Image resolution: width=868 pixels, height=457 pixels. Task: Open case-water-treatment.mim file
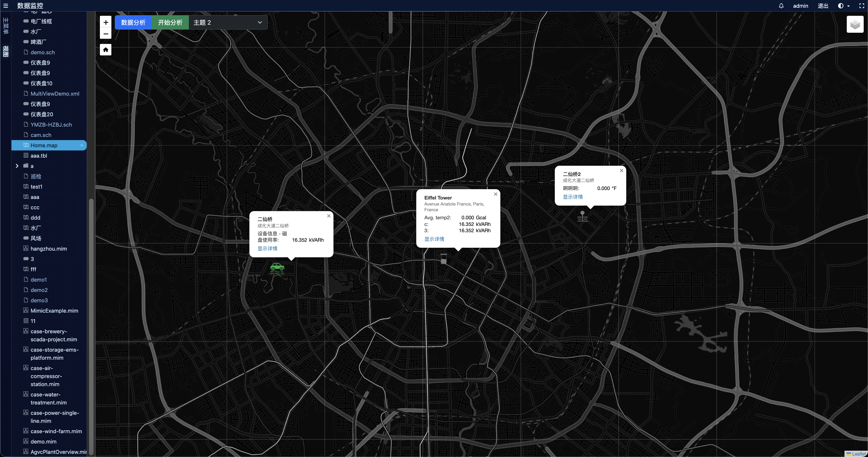[x=49, y=398]
